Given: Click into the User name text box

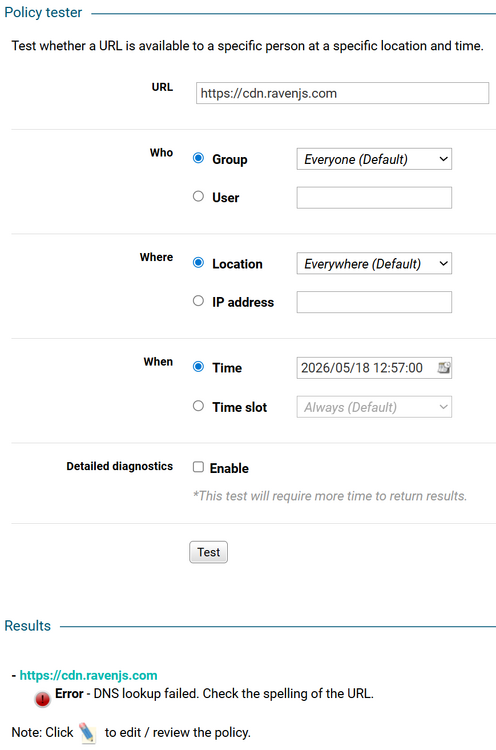Looking at the screenshot, I should (x=374, y=198).
